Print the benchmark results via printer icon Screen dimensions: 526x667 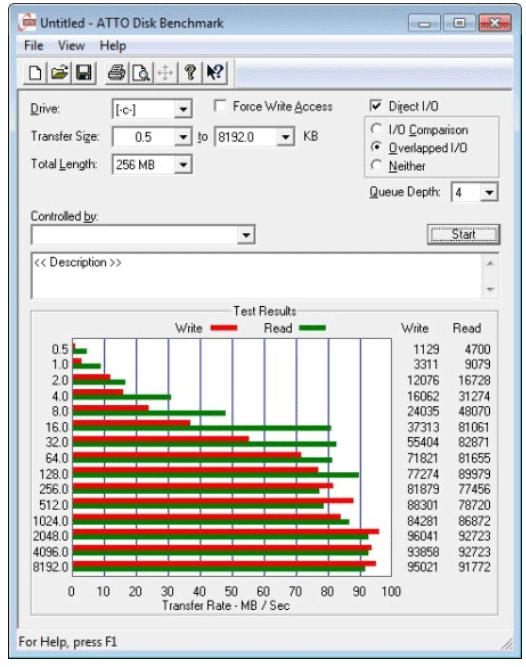coord(117,73)
